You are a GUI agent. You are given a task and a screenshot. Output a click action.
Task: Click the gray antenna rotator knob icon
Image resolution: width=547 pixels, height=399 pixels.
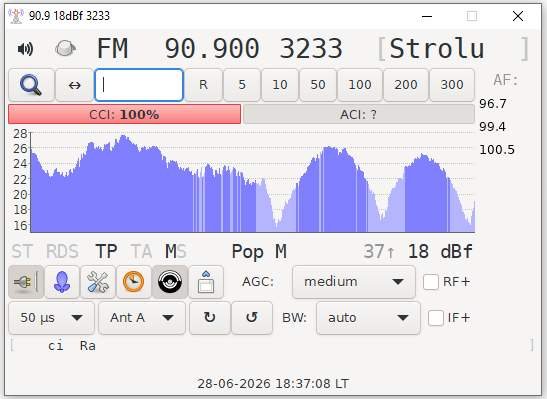(65, 48)
